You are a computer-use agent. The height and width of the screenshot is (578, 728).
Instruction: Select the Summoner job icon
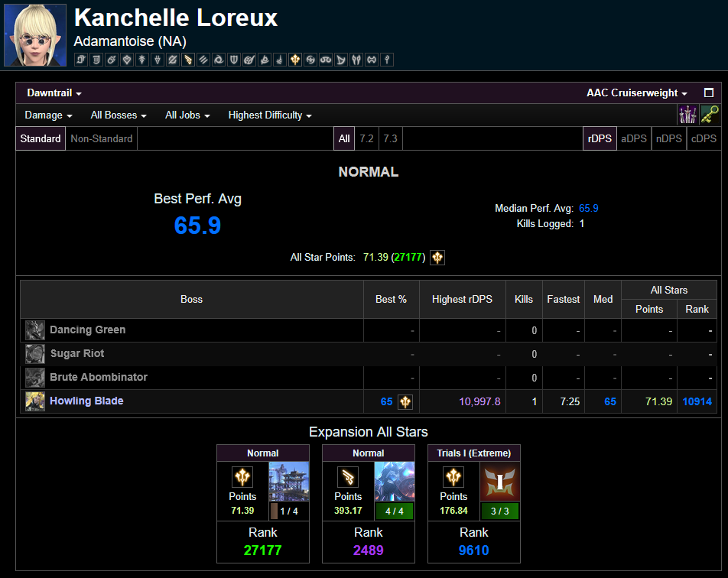[342, 60]
